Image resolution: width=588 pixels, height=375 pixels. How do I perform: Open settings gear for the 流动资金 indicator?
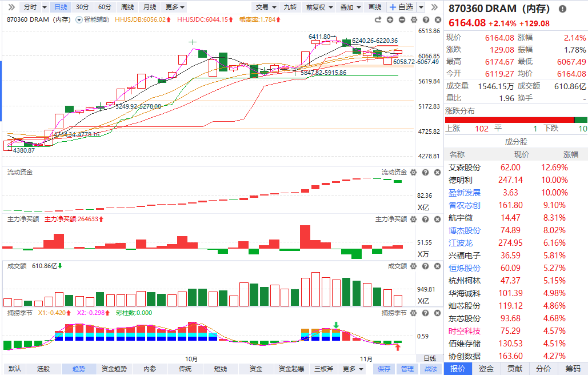click(x=413, y=173)
